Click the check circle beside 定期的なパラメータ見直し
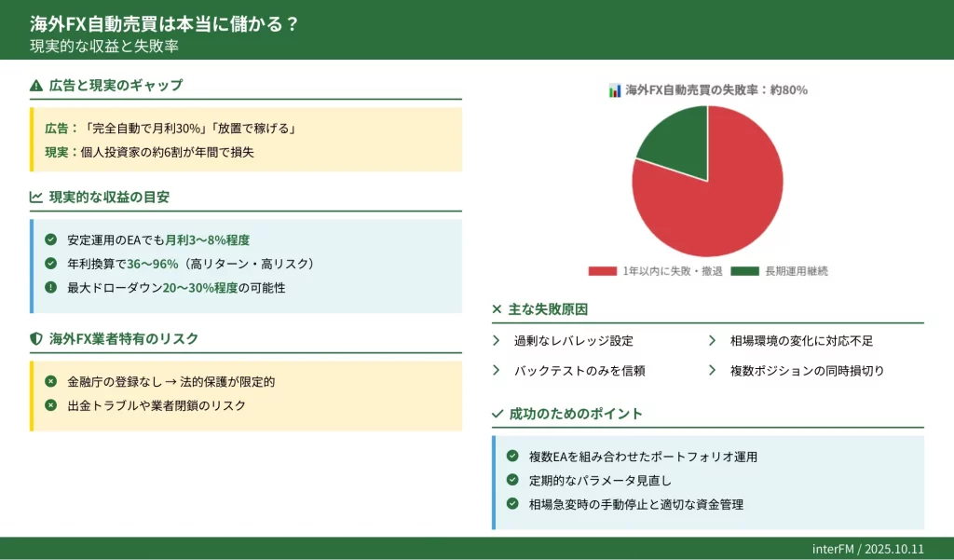This screenshot has height=560, width=954. 512,480
